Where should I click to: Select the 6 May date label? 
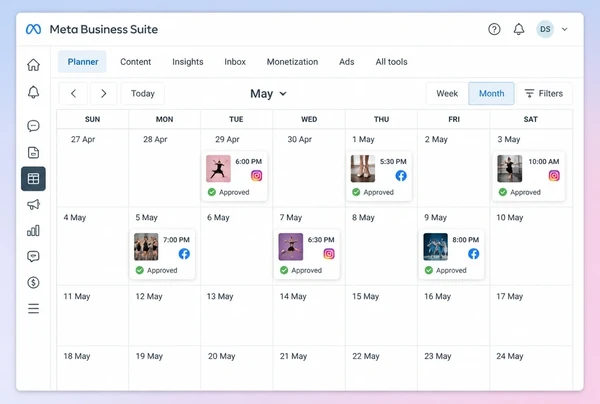click(218, 217)
